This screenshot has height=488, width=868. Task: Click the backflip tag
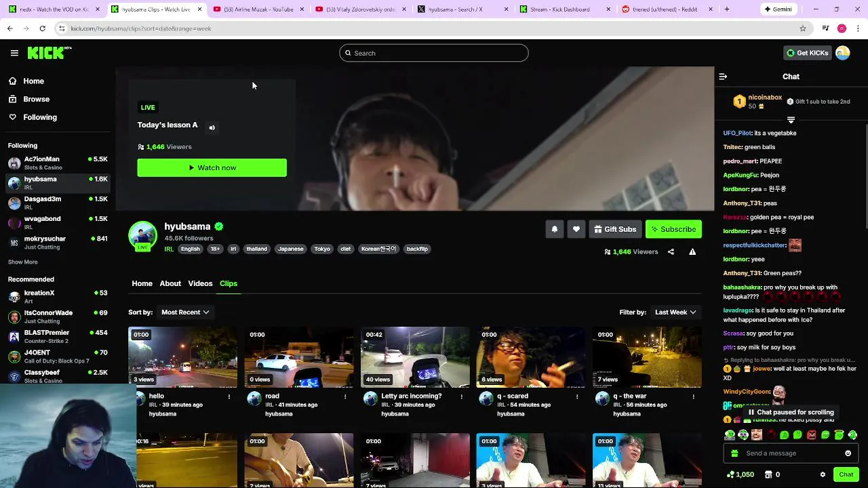click(x=417, y=249)
